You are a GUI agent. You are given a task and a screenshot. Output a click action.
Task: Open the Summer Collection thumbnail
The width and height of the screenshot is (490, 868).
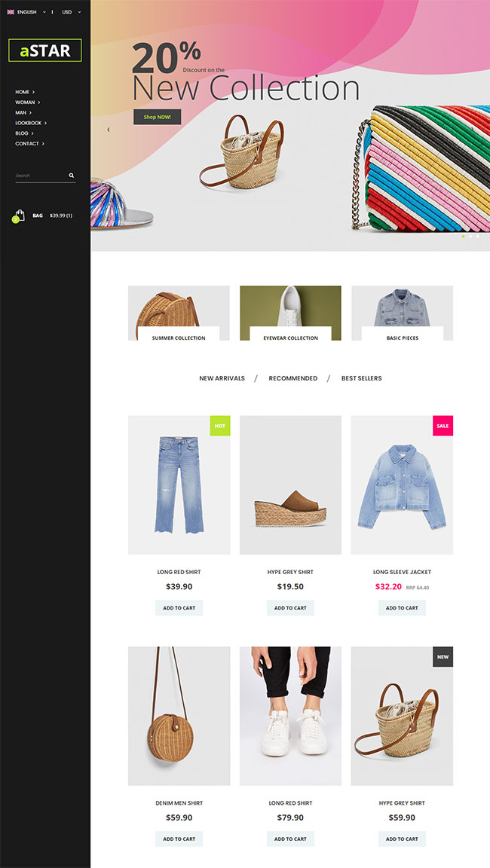179,313
